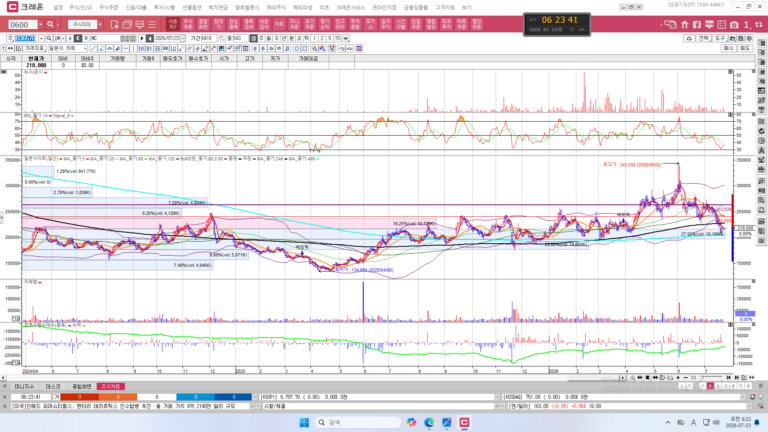The width and height of the screenshot is (768, 432).
Task: Click the screen number 0600 input field
Action: click(23, 24)
